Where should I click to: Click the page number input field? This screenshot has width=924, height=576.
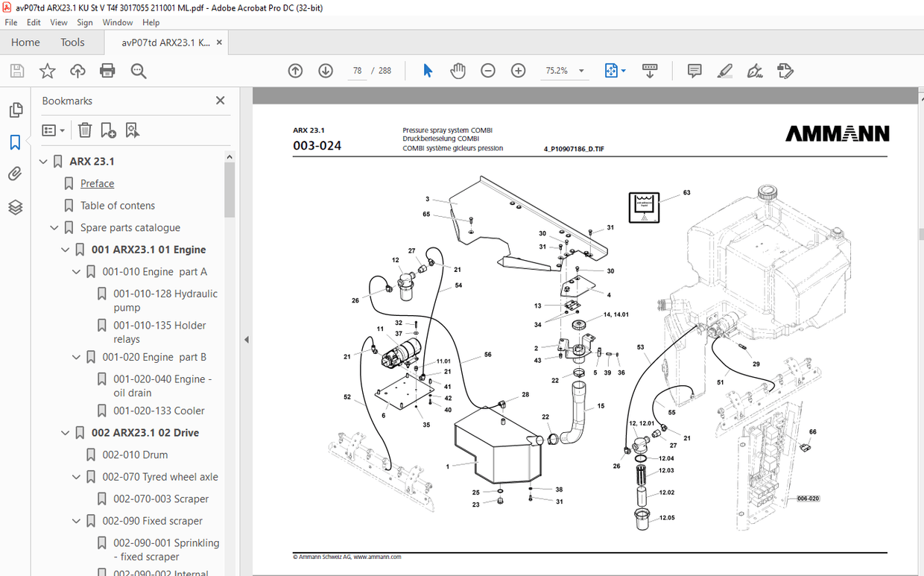coord(357,70)
